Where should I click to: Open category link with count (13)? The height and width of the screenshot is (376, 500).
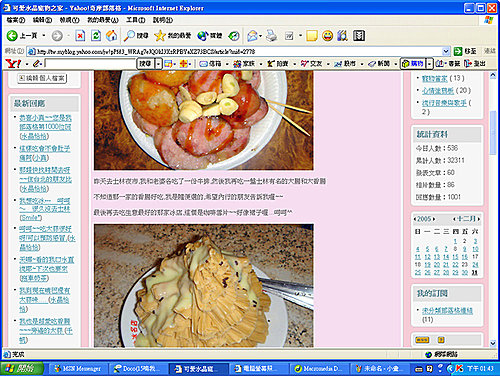coord(435,78)
